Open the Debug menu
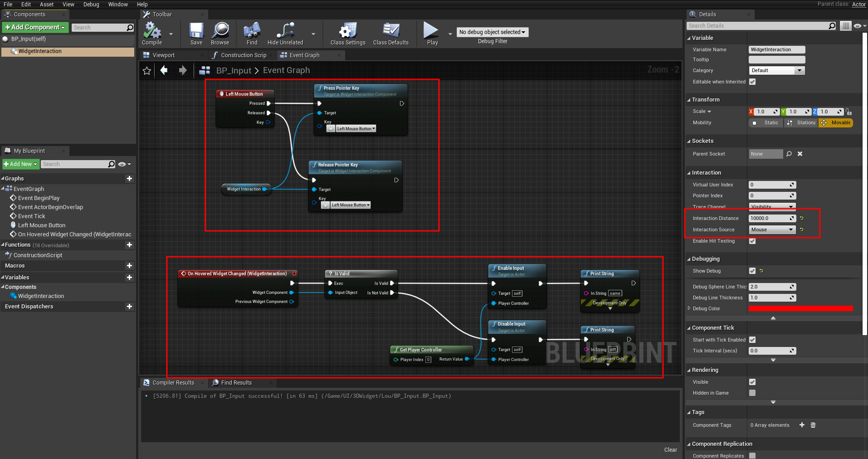The height and width of the screenshot is (459, 868). 91,4
